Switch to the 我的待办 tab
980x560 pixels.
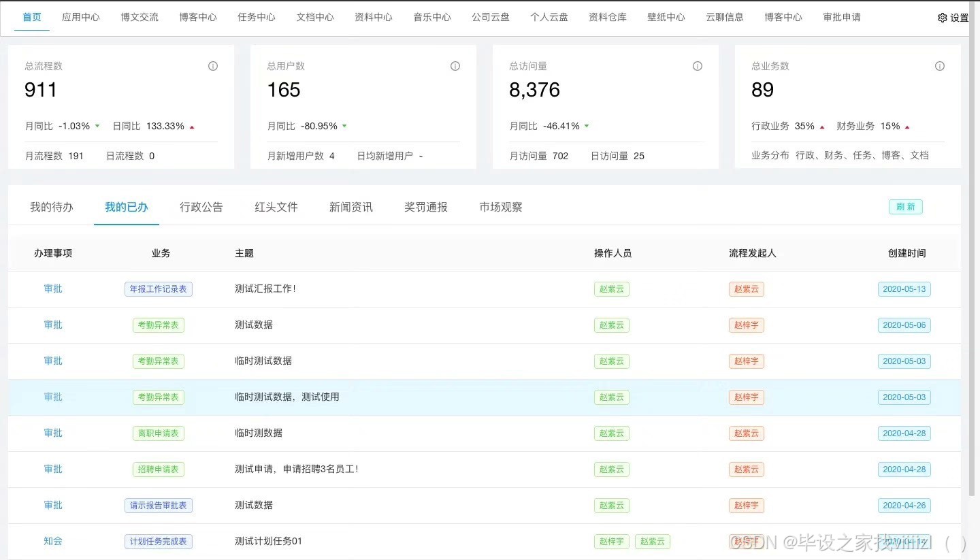(52, 207)
